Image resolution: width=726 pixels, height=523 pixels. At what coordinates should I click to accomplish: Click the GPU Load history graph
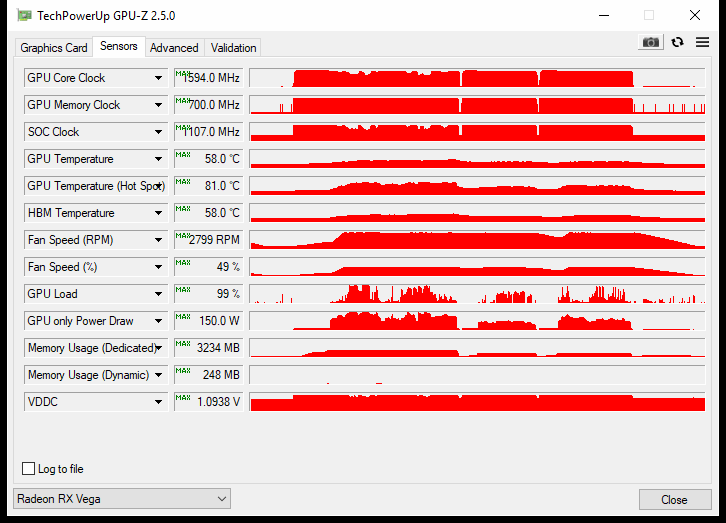pyautogui.click(x=477, y=294)
